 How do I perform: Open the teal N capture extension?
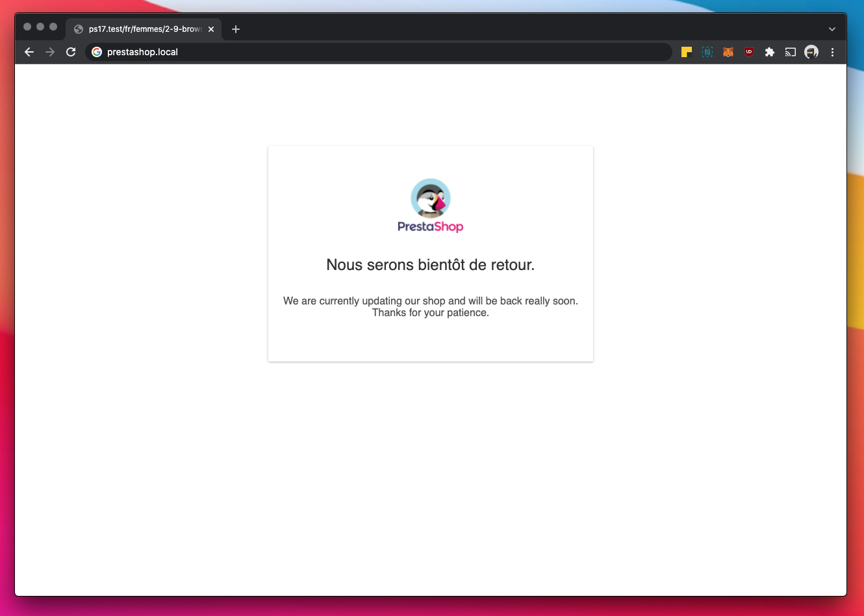(x=707, y=52)
